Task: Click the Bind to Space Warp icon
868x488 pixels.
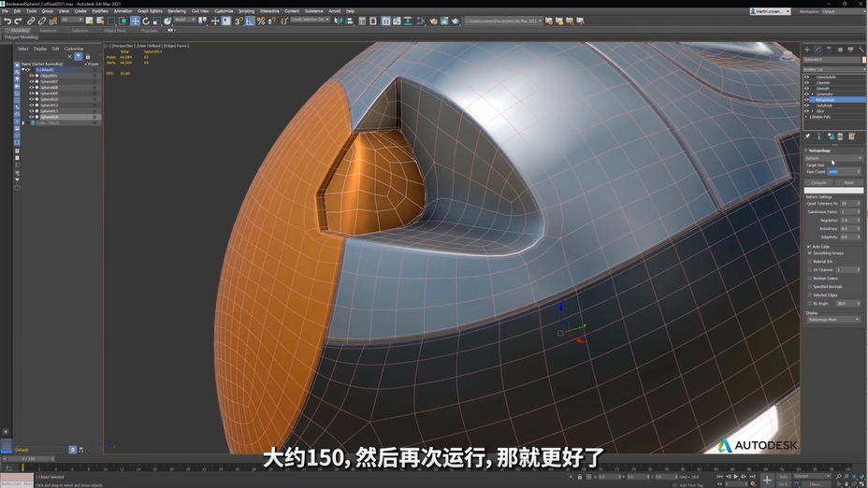Action: [x=53, y=21]
